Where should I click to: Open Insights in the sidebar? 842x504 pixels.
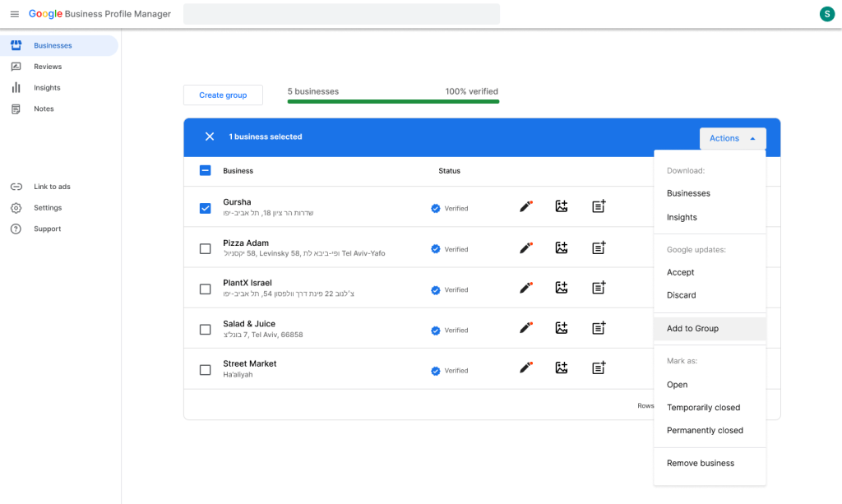point(47,88)
